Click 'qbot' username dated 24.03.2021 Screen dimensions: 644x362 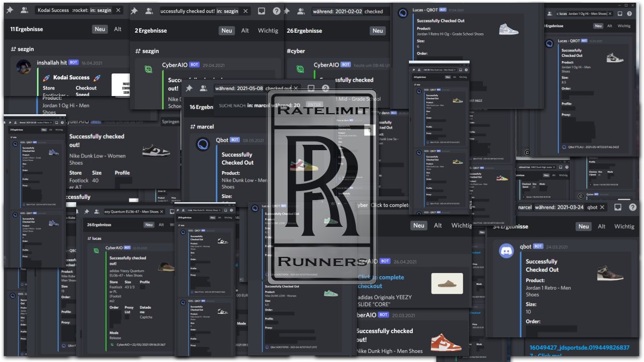525,247
